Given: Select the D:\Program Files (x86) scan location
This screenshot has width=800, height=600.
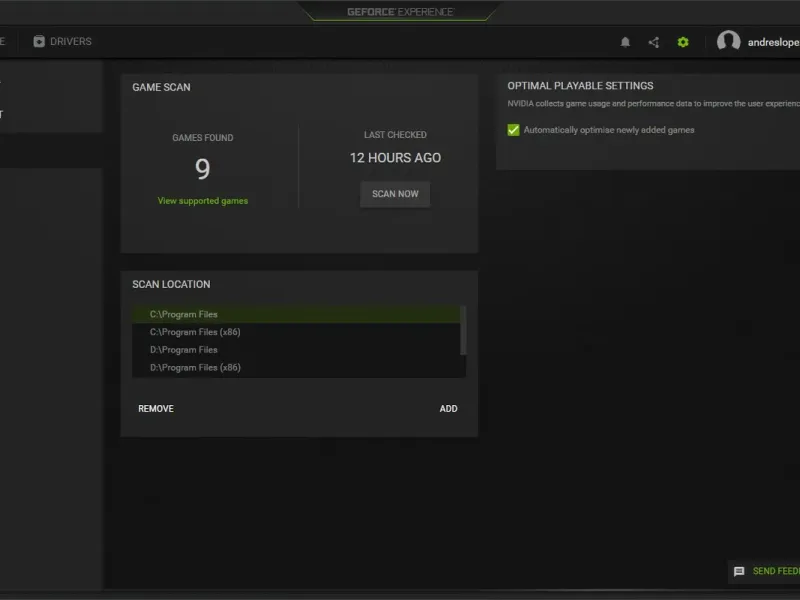Looking at the screenshot, I should pos(296,367).
